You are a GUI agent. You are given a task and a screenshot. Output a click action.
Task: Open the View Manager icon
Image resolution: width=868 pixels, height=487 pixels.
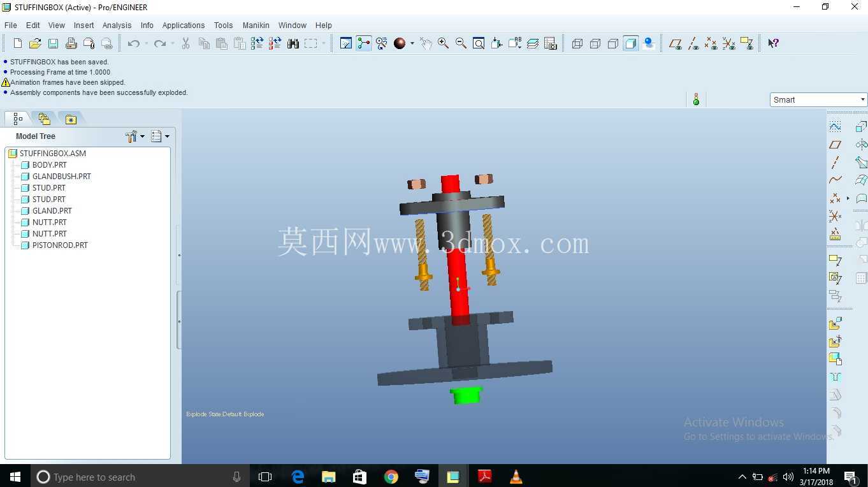551,43
